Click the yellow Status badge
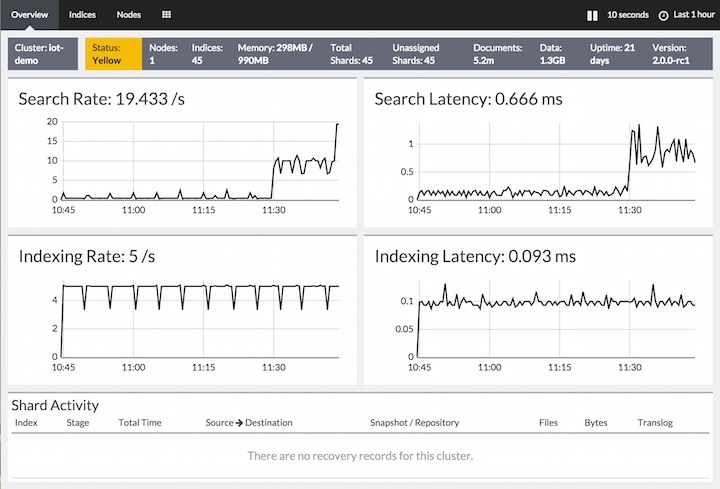The height and width of the screenshot is (489, 720). coord(113,54)
